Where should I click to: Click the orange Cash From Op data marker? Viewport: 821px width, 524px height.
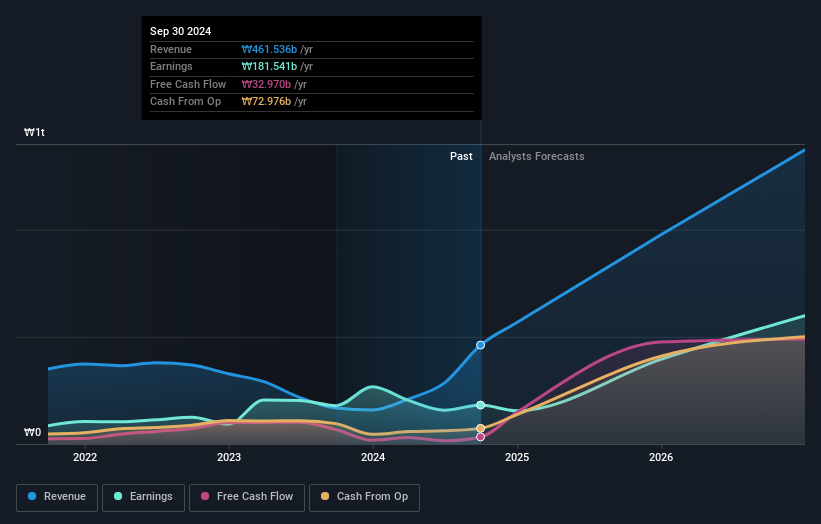(480, 428)
